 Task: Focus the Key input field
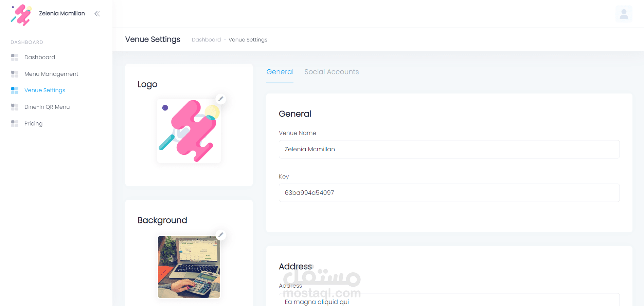[449, 193]
